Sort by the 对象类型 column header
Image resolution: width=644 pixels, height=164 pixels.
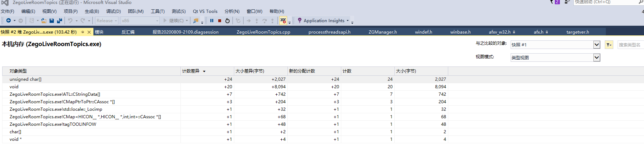(91, 71)
